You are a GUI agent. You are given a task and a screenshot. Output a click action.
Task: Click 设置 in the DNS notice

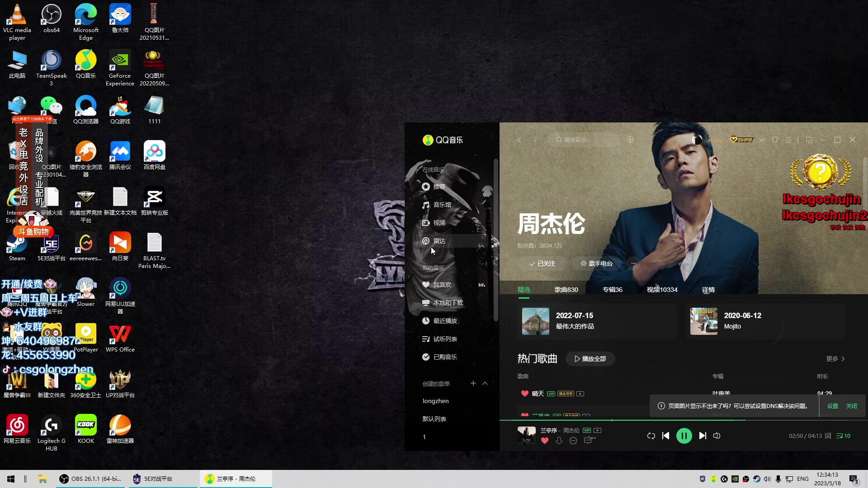click(x=833, y=406)
